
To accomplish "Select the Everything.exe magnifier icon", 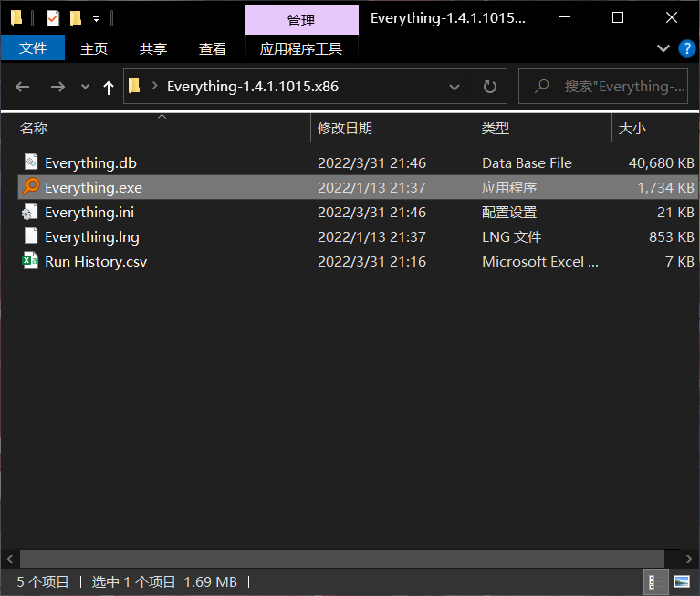I will (31, 186).
